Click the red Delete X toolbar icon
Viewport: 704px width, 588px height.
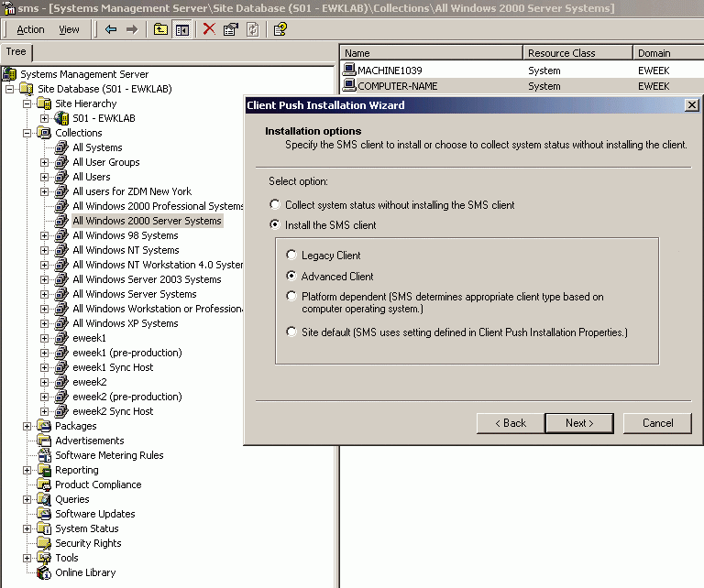(x=209, y=29)
